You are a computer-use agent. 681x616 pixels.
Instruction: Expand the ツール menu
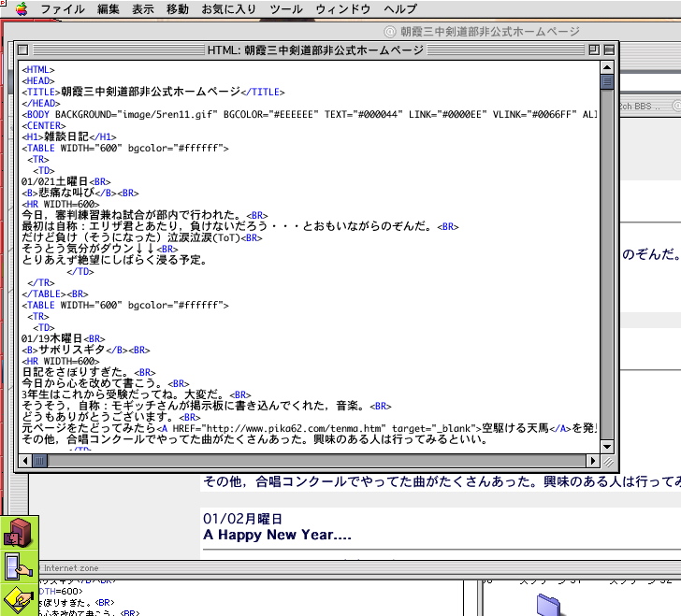285,9
